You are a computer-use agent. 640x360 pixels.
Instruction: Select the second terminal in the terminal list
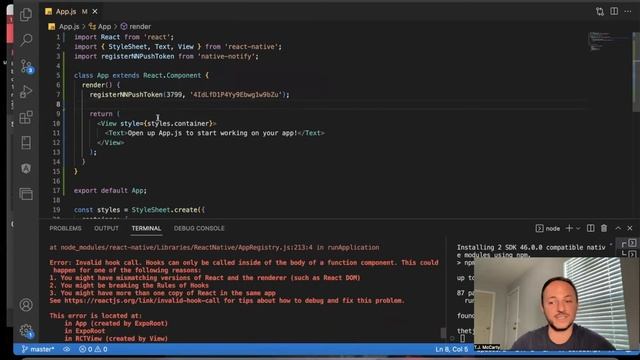pyautogui.click(x=629, y=253)
